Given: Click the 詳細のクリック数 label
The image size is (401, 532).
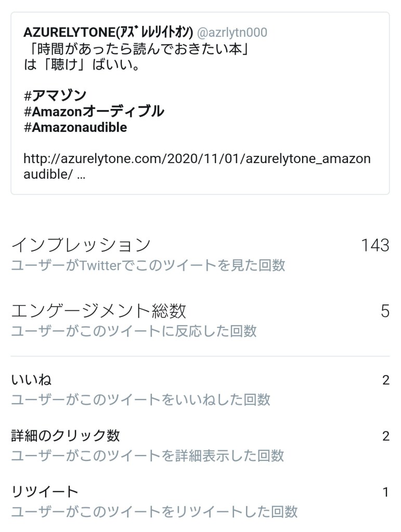Looking at the screenshot, I should (66, 435).
